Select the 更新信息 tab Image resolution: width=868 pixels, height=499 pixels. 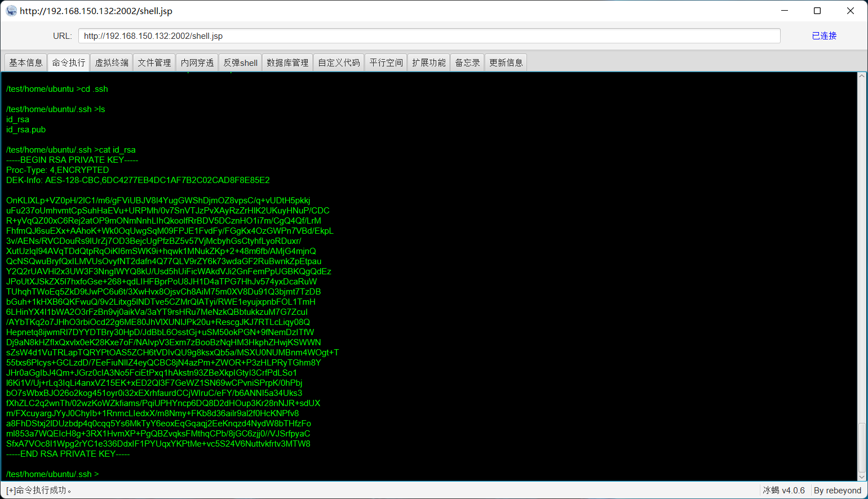pyautogui.click(x=506, y=63)
